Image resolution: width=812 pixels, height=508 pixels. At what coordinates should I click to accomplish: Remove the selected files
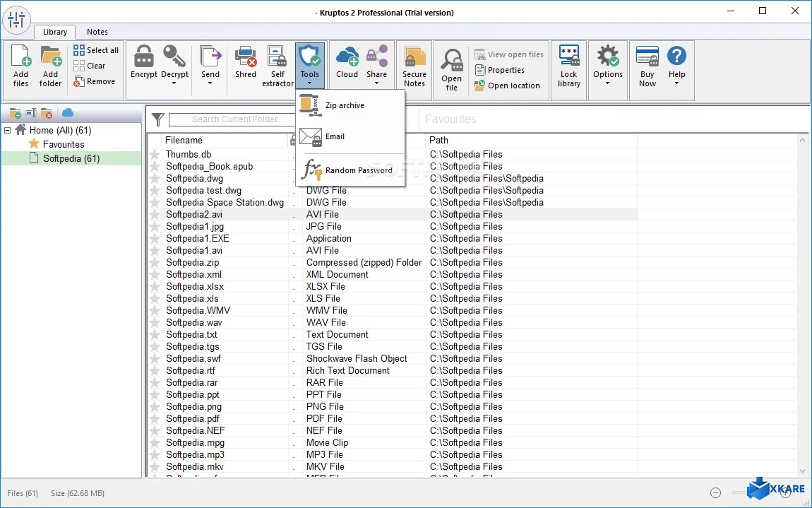tap(94, 81)
